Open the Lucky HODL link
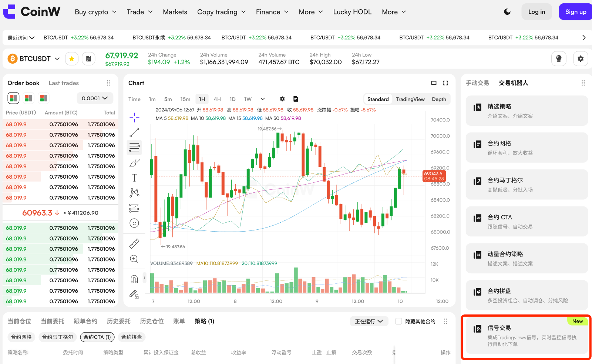 tap(352, 12)
